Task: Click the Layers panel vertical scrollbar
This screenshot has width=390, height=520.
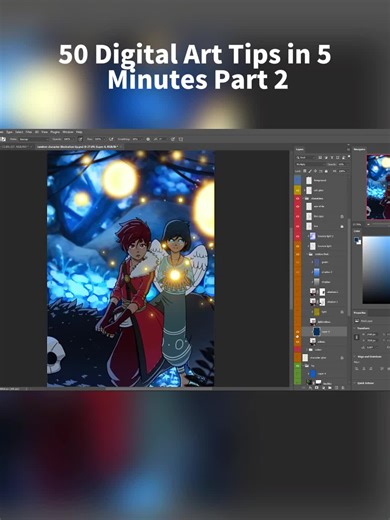Action: (349, 267)
